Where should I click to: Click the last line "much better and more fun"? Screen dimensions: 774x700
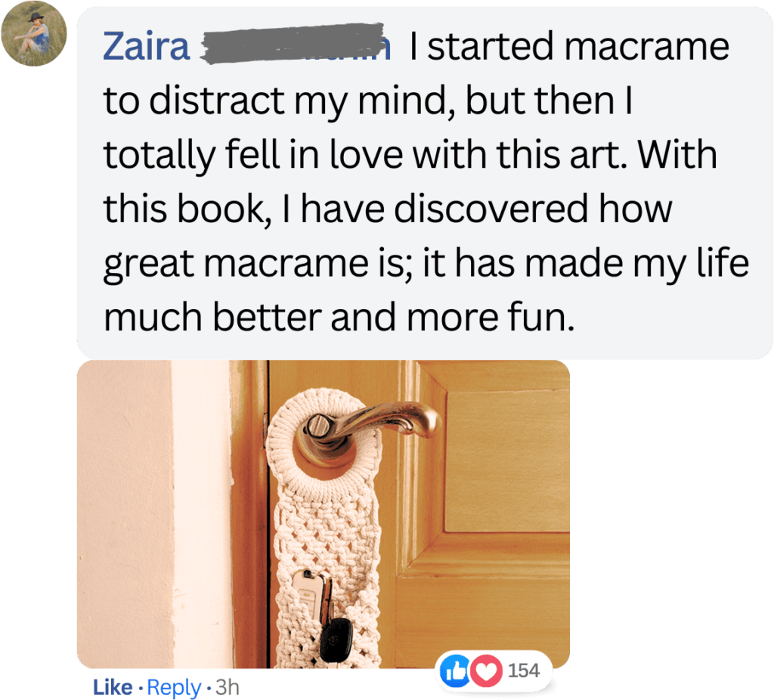click(339, 317)
